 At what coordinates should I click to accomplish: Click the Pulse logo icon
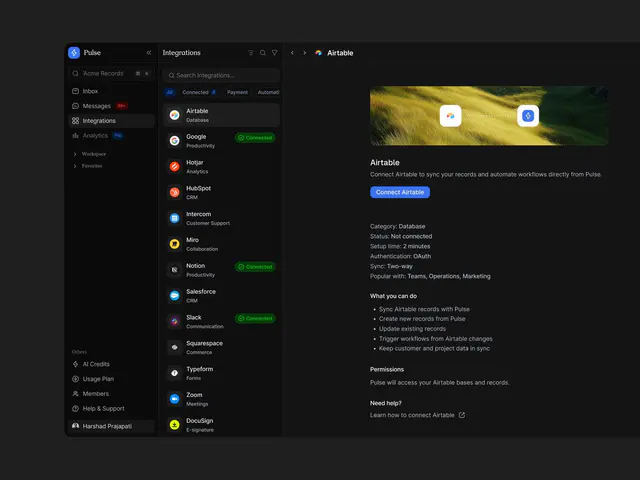pyautogui.click(x=74, y=53)
